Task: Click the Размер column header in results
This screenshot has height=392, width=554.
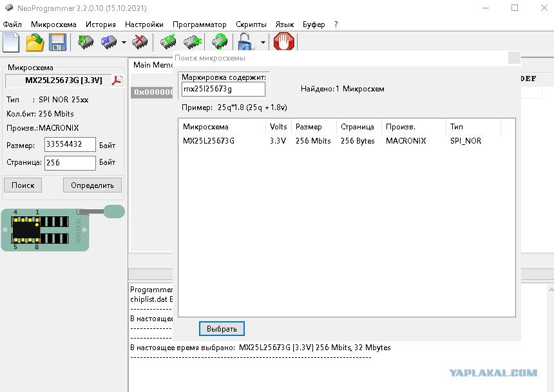Action: [x=314, y=127]
